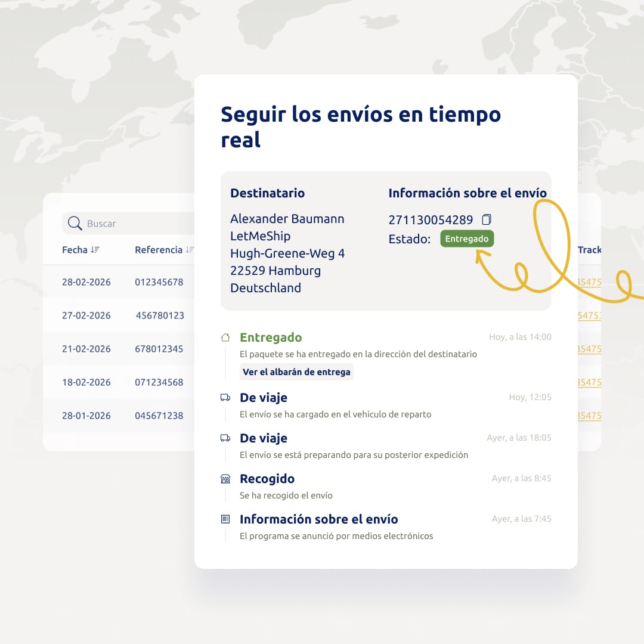Click the Información sobre el envío timeline heading
Screen dimensions: 644x644
pos(318,519)
